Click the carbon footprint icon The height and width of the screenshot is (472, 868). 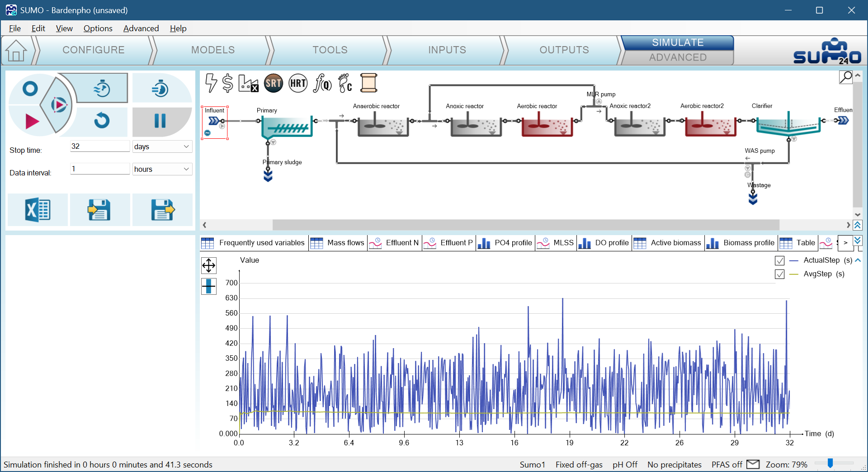(x=345, y=83)
